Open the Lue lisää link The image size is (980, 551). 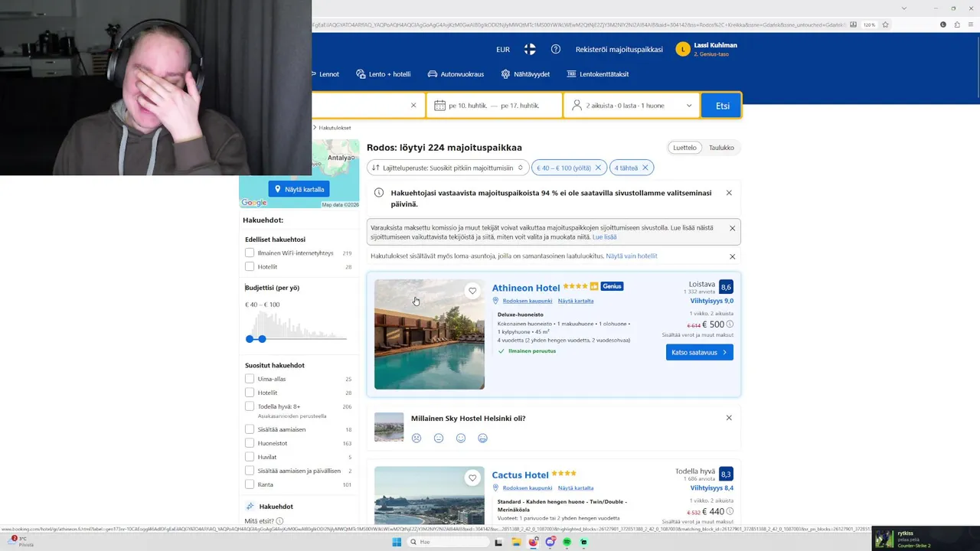pyautogui.click(x=604, y=237)
